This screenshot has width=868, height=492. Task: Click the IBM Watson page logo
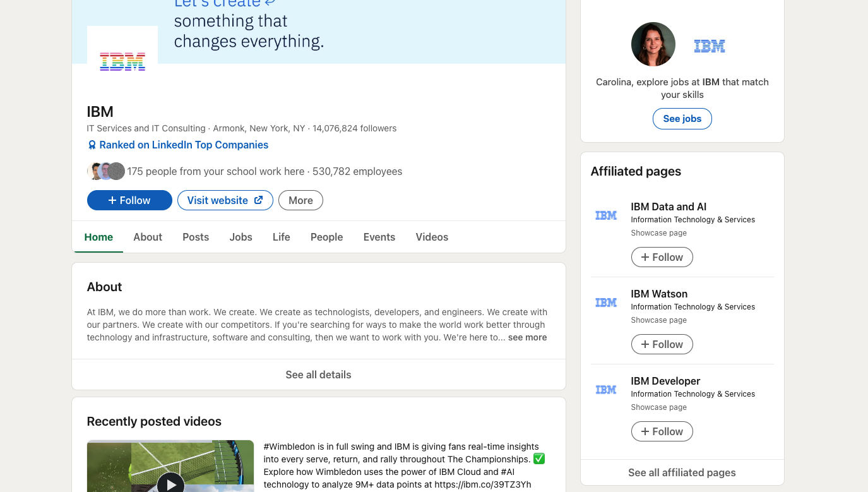click(606, 302)
